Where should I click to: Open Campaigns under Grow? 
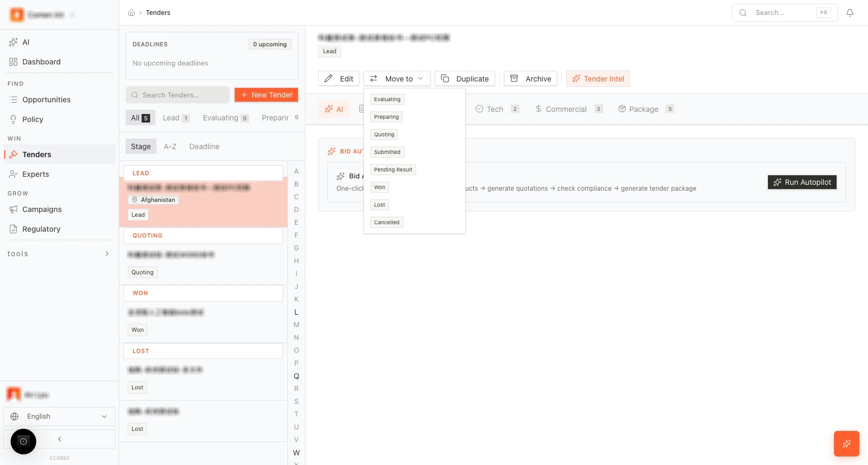59,209
